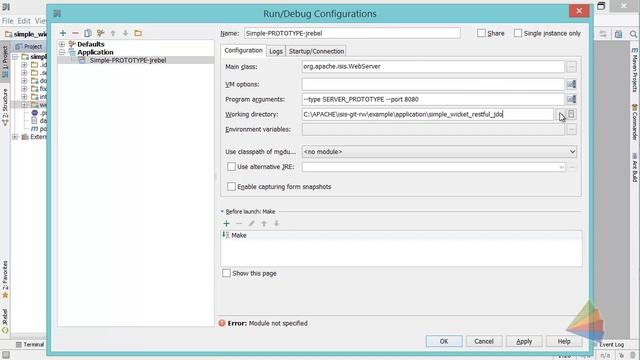Add new configuration with plus icon

63,33
